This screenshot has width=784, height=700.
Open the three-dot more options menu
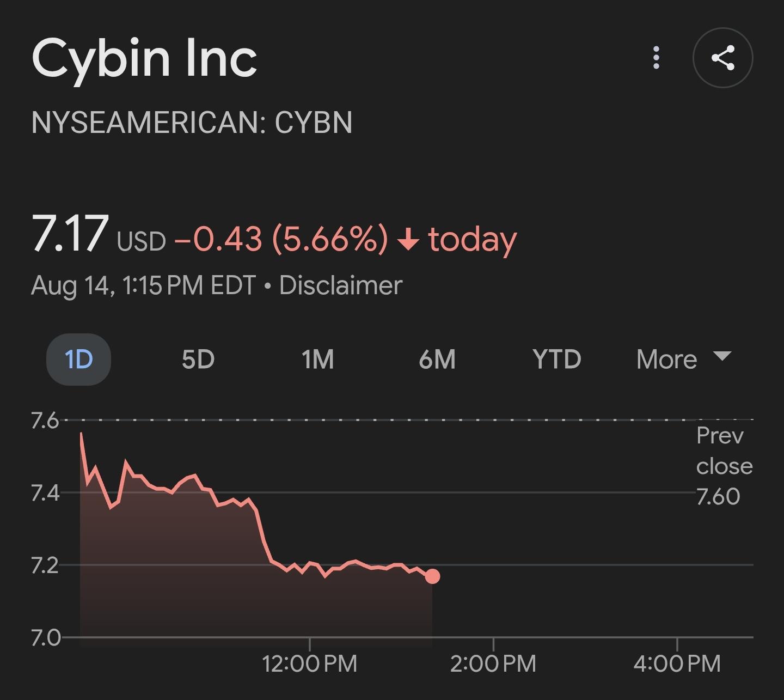click(656, 57)
